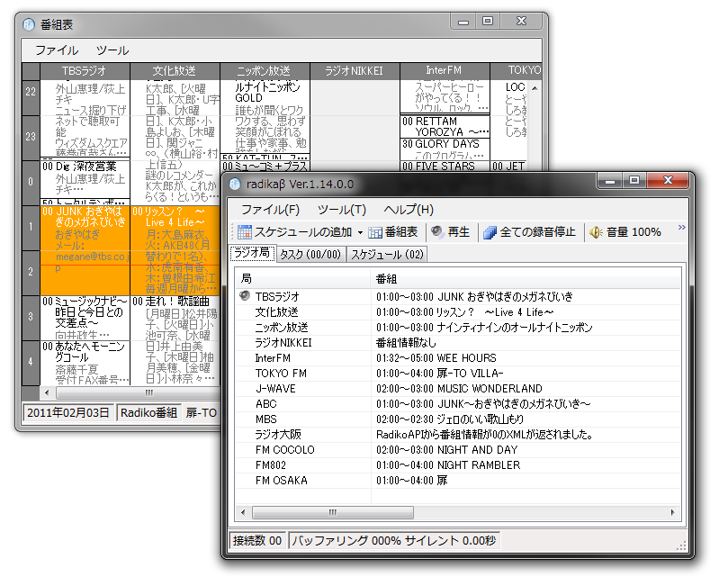Click ラジオNIKKEI column header in 番組表

click(x=355, y=71)
